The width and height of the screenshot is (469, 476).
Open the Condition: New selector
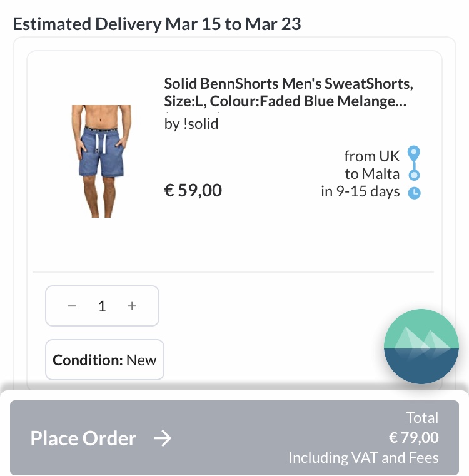104,360
